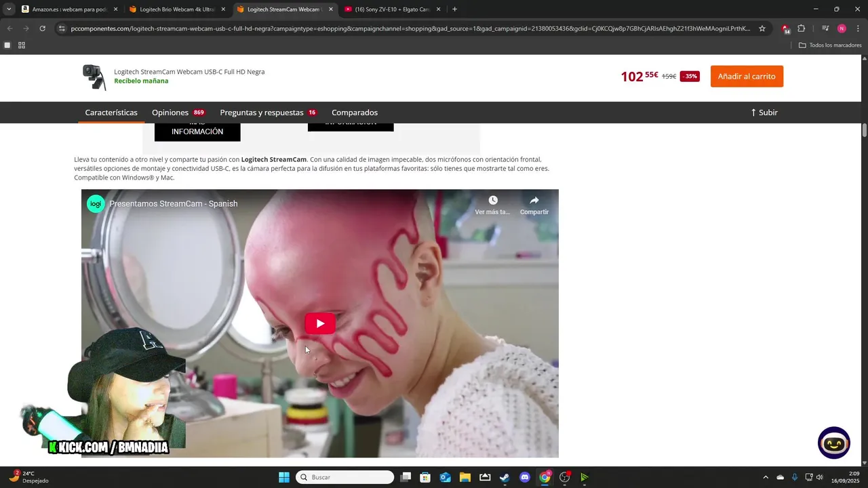Click the StreamCam product thumbnail in sticky header
The image size is (868, 488).
pos(94,77)
